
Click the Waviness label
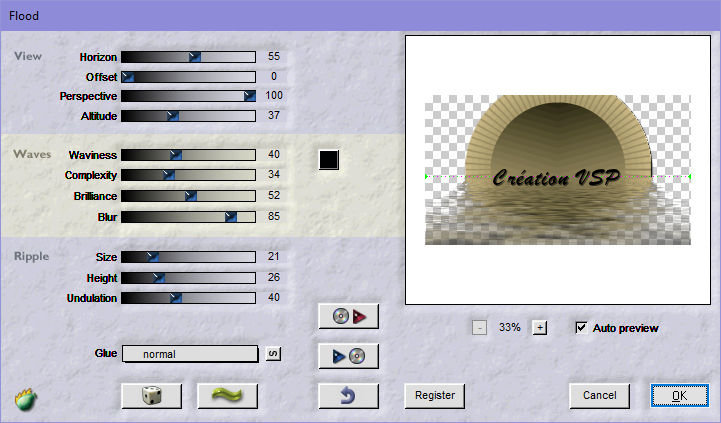tap(92, 155)
